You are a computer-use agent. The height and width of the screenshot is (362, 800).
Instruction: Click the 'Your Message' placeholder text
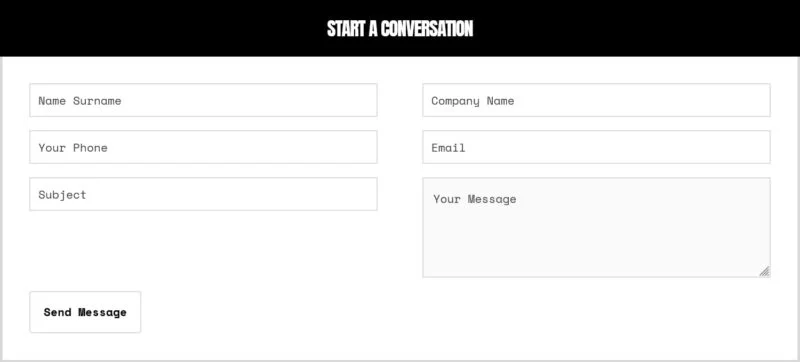point(474,199)
